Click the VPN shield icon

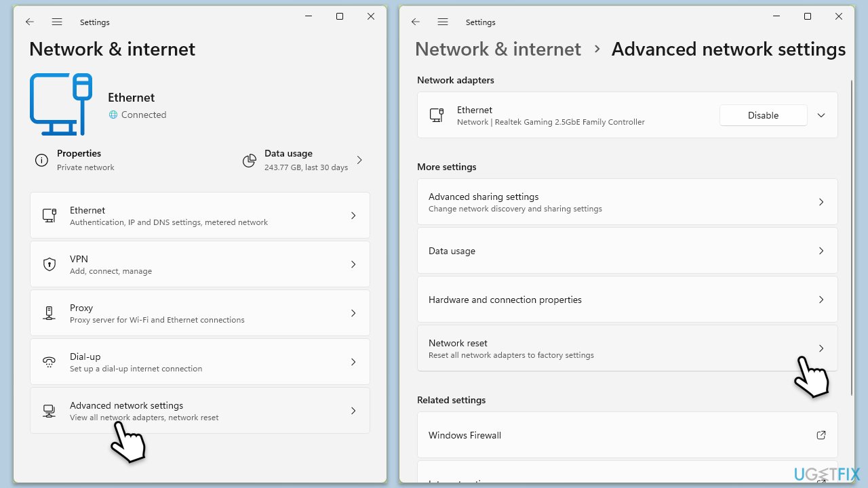click(50, 264)
